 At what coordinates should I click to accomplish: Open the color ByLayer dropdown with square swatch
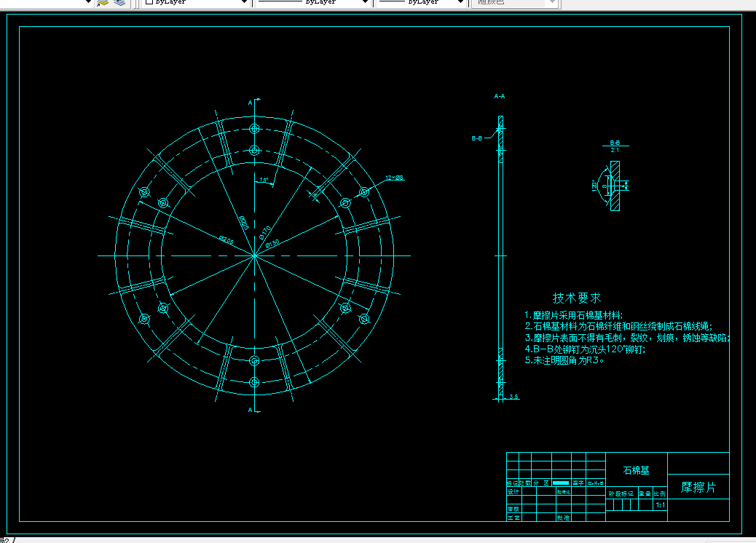coord(196,2)
